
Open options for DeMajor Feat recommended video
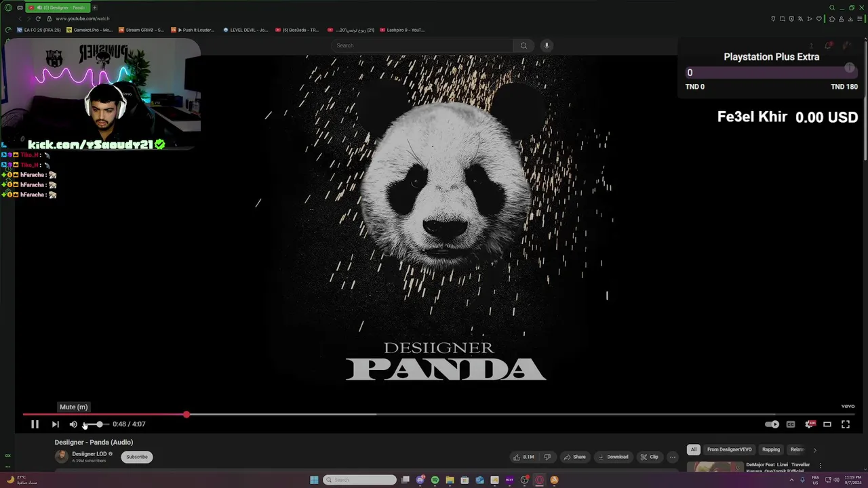(x=820, y=466)
